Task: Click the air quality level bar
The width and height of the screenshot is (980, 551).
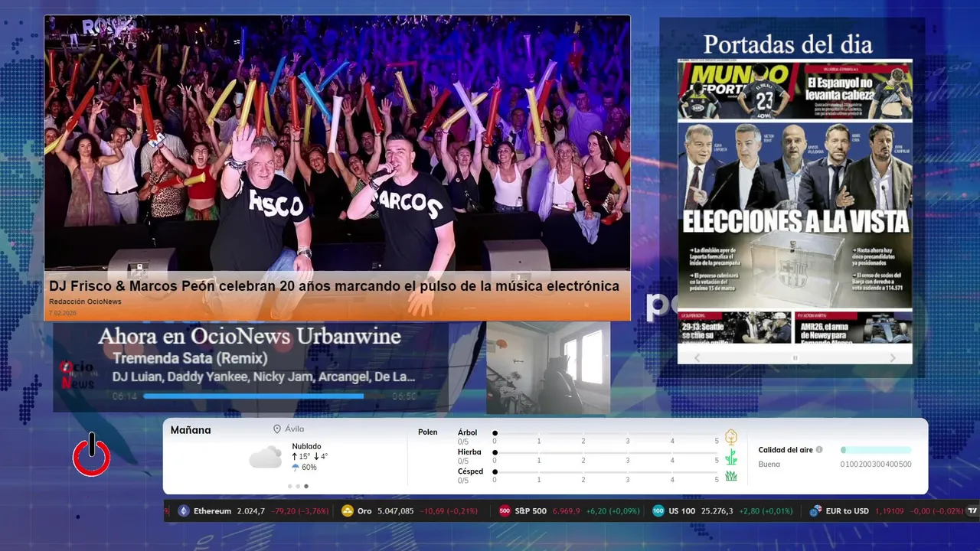Action: tap(876, 450)
